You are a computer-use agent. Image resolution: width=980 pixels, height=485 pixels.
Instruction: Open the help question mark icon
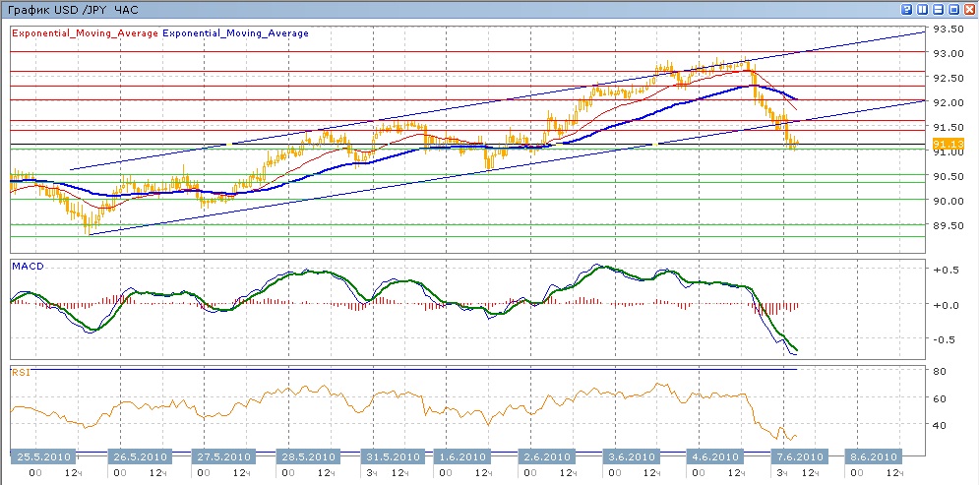(x=906, y=8)
